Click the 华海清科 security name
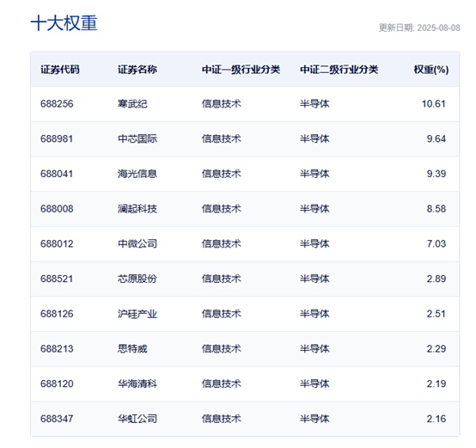Image resolution: width=476 pixels, height=448 pixels. point(137,384)
